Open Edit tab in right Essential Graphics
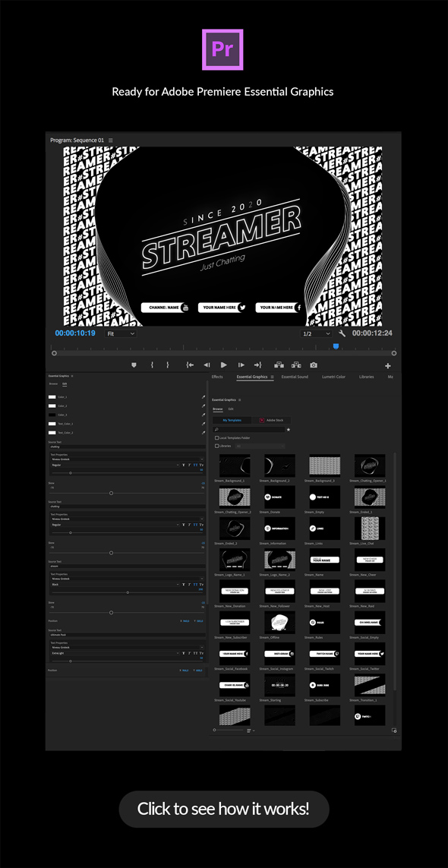 click(x=231, y=409)
